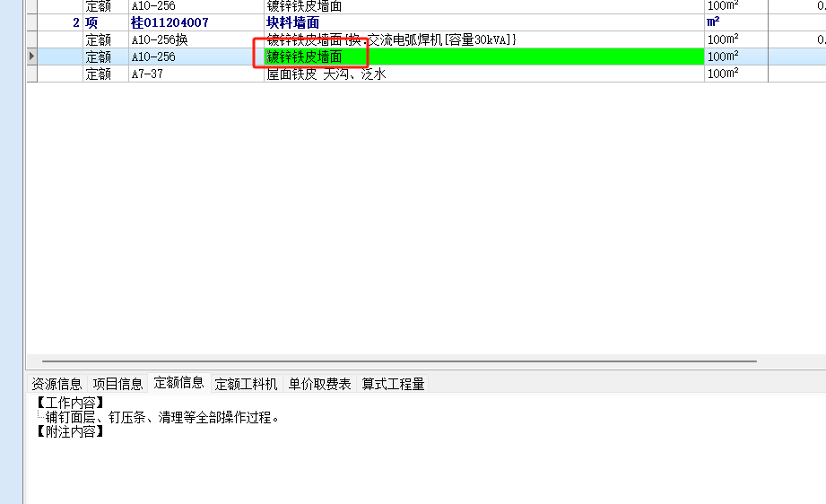Image resolution: width=826 pixels, height=504 pixels.
Task: Select the 定额信息 tab
Action: pyautogui.click(x=179, y=382)
